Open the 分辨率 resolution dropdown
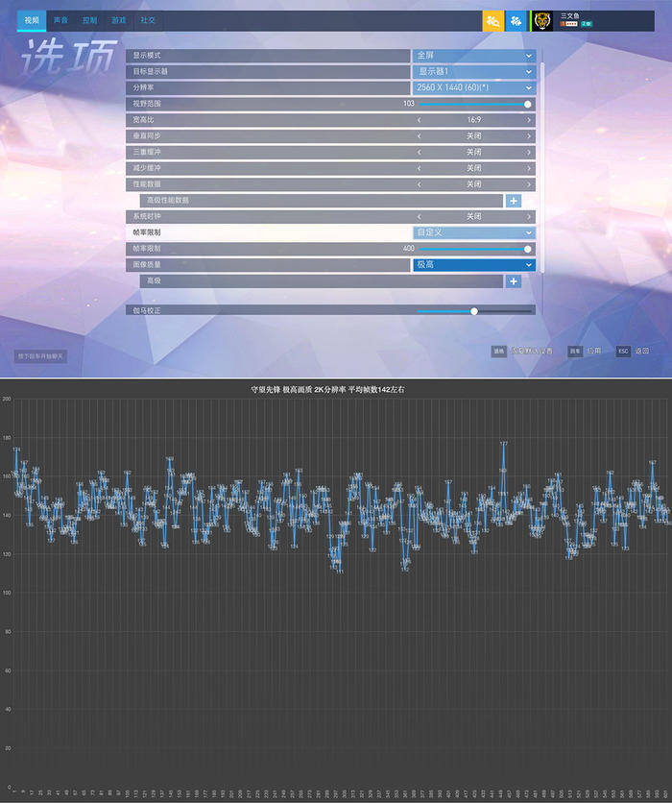This screenshot has height=803, width=672. (474, 87)
